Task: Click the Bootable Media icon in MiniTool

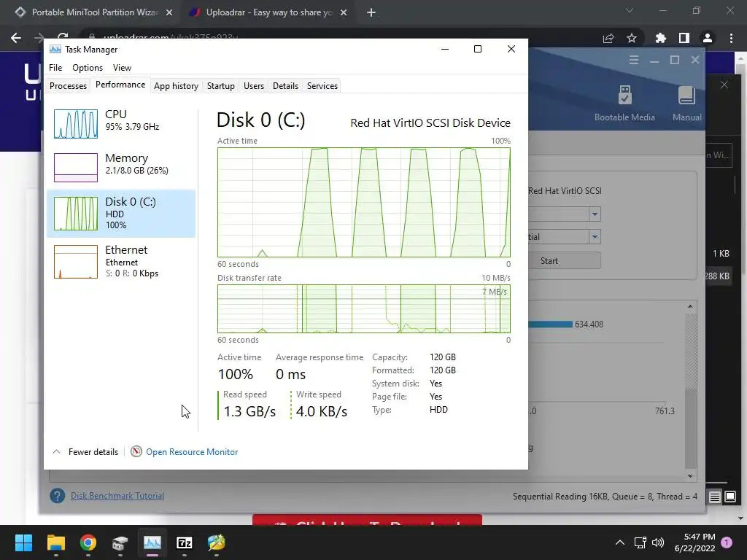Action: pos(624,96)
